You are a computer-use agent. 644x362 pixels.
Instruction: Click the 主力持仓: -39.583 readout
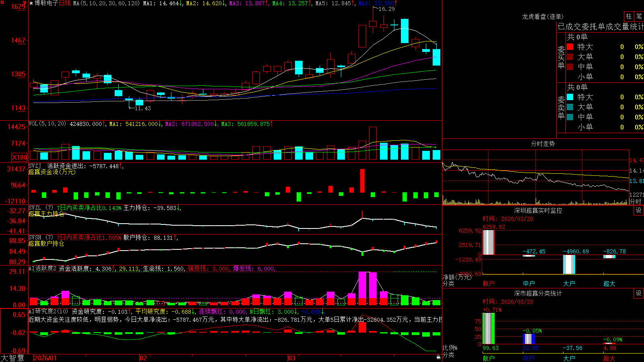click(151, 208)
